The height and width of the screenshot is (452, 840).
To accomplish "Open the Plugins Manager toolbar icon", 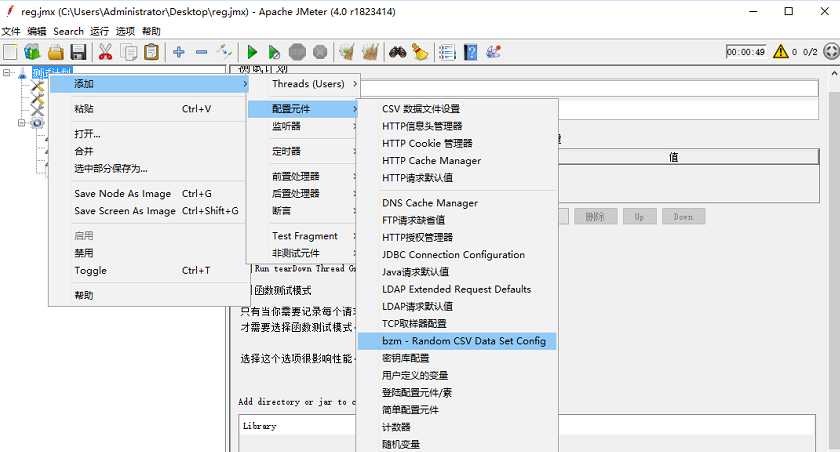I will [493, 52].
